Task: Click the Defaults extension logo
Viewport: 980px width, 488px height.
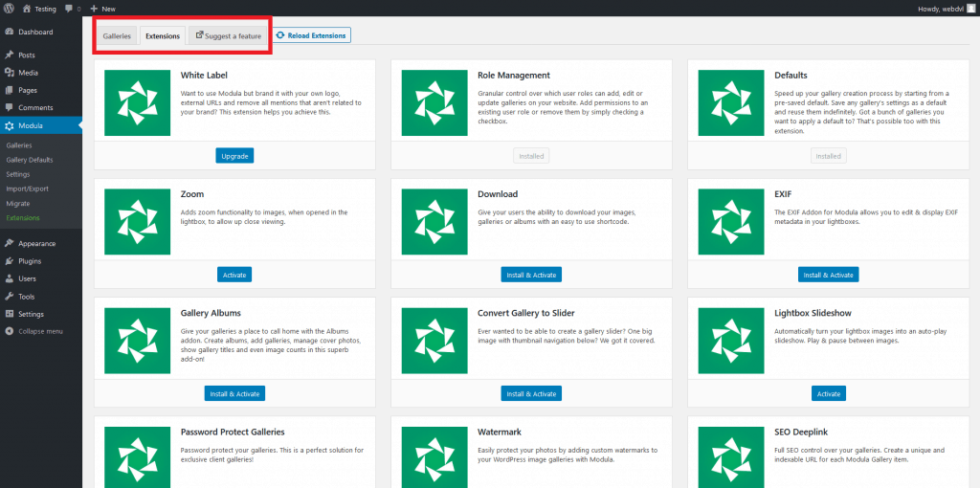Action: [x=731, y=102]
